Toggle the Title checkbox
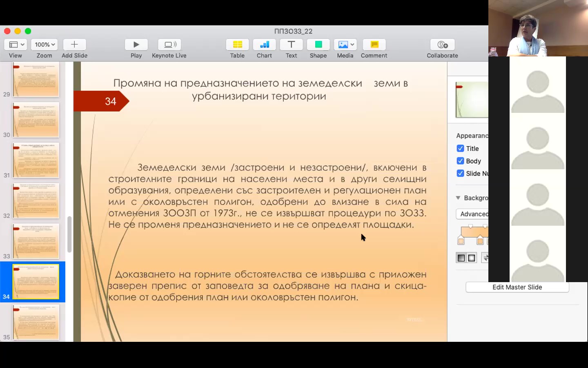The height and width of the screenshot is (368, 588). tap(460, 148)
